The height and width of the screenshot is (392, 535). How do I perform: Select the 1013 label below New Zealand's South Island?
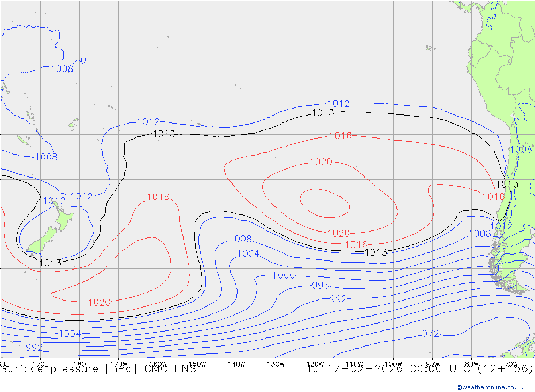click(x=50, y=263)
